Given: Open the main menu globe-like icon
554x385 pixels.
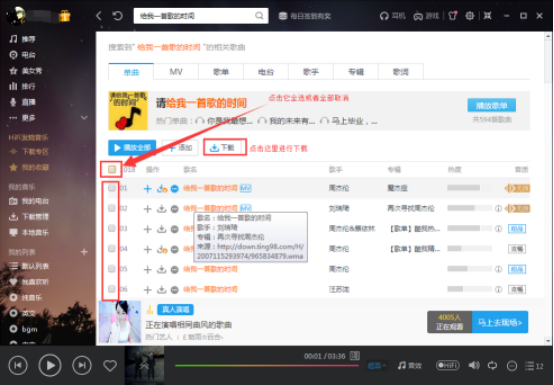Looking at the screenshot, I should pos(470,16).
